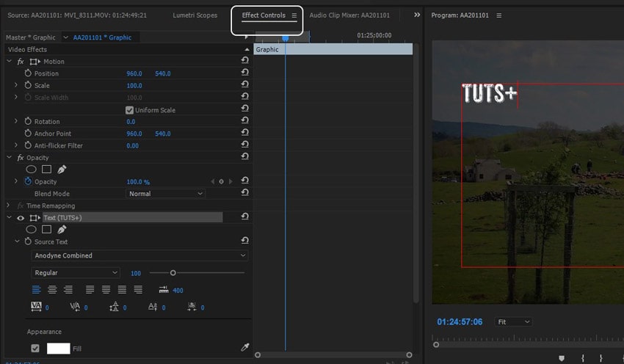
Task: Click the Scale value field
Action: [x=134, y=86]
